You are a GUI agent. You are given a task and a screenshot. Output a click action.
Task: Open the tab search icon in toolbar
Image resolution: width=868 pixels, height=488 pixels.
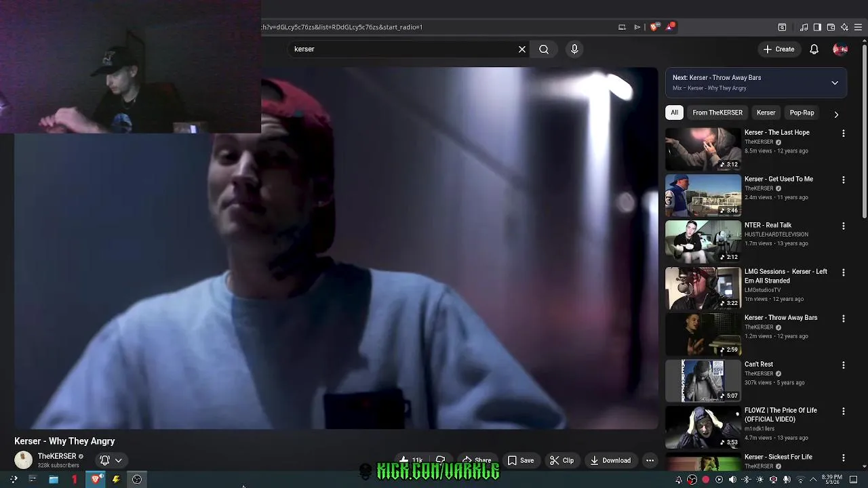pyautogui.click(x=782, y=27)
